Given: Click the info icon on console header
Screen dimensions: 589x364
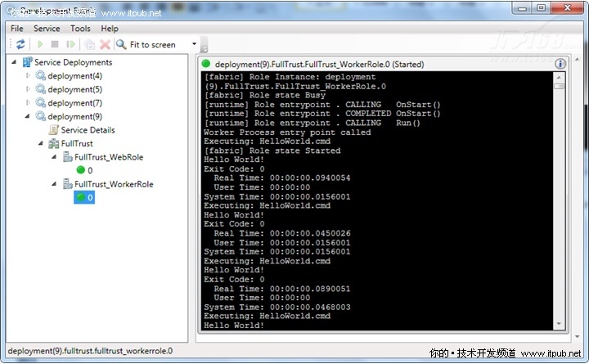Looking at the screenshot, I should [x=560, y=64].
